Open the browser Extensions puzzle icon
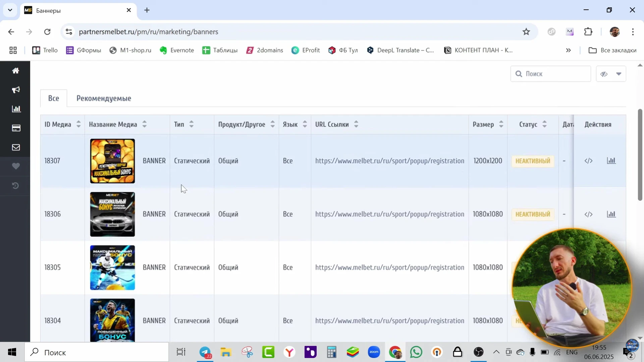644x362 pixels. 588,32
